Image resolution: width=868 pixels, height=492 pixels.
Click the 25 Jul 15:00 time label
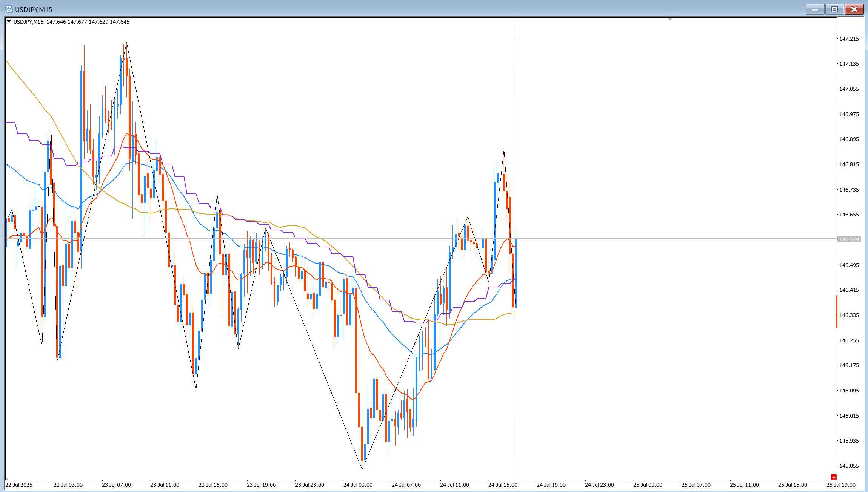pyautogui.click(x=793, y=485)
